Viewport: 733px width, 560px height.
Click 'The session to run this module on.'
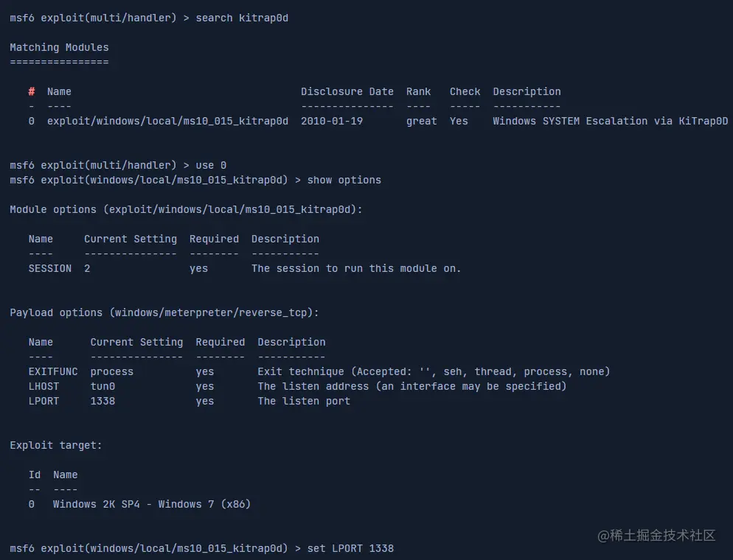coord(356,268)
